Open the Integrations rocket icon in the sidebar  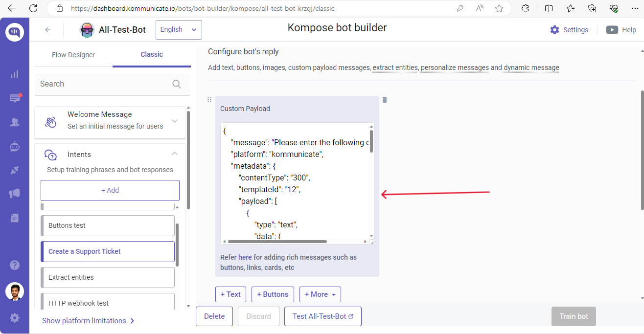(14, 169)
